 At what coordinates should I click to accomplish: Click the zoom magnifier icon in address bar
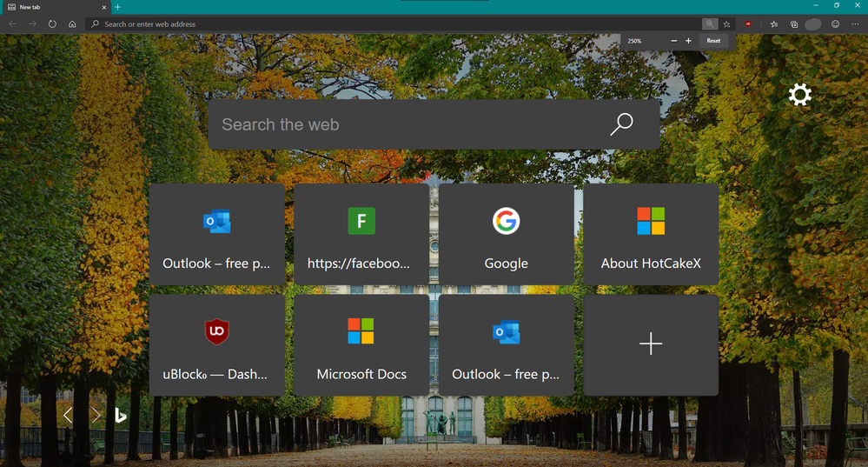(x=710, y=23)
